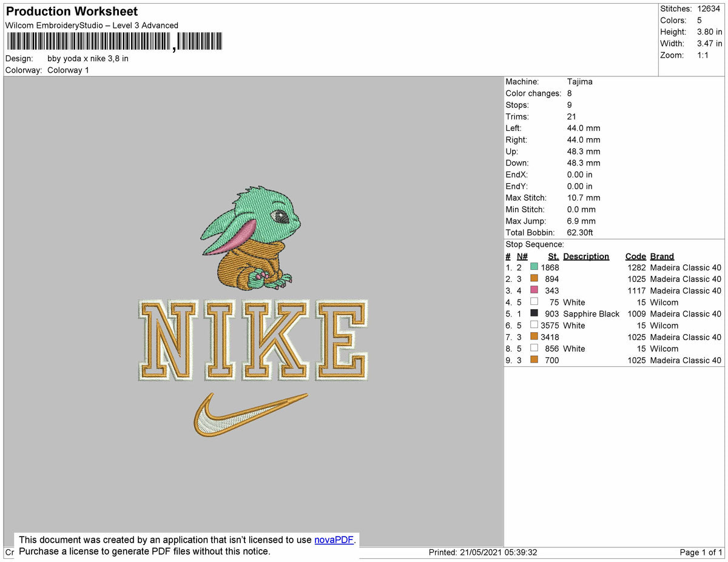Click the swoosh logo in the design preview
The image size is (728, 562).
[x=250, y=414]
